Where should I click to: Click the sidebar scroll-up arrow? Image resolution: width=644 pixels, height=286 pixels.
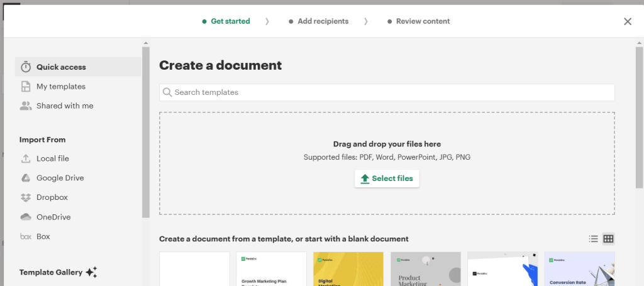coord(146,43)
